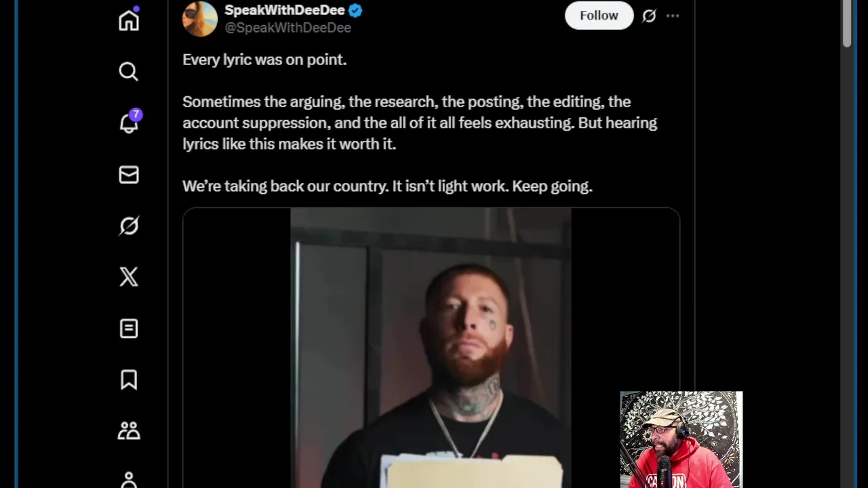Go to the Home icon in sidebar
The width and height of the screenshot is (868, 488).
click(x=128, y=20)
